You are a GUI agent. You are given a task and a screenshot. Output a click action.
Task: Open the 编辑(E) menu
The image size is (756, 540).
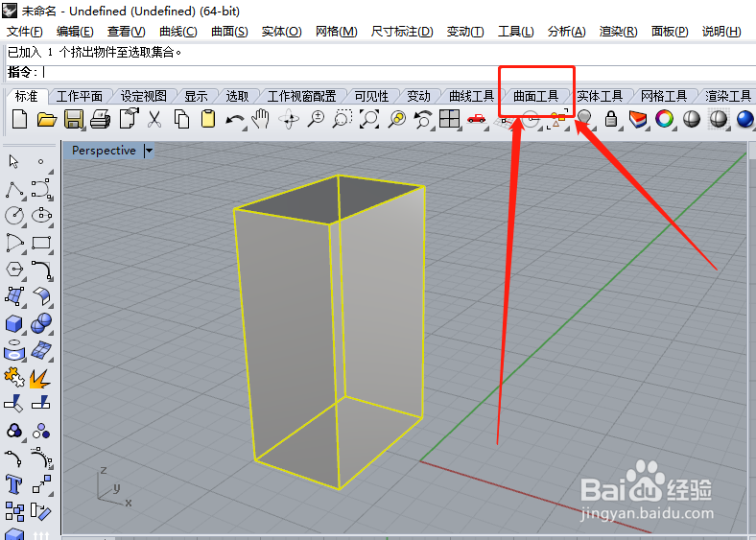[x=75, y=32]
